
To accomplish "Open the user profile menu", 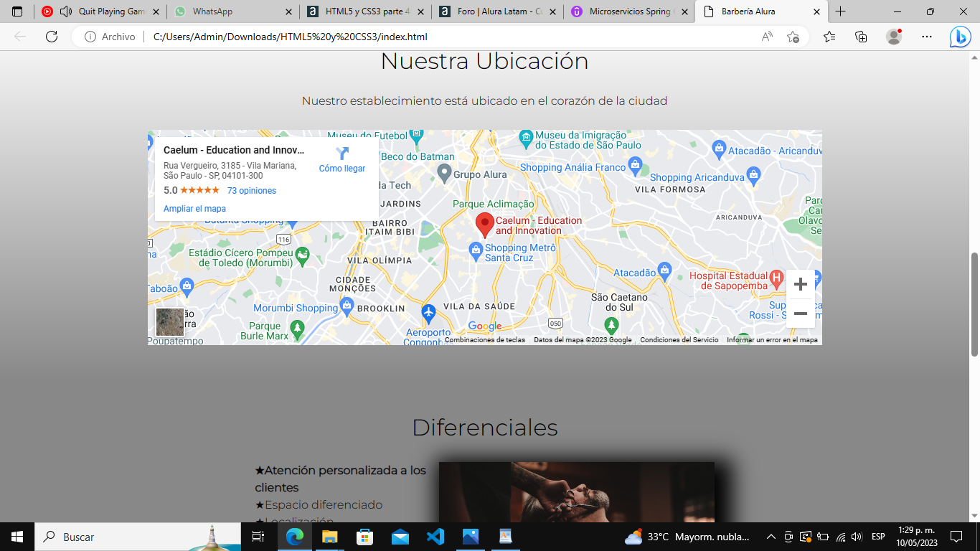I will 894,37.
